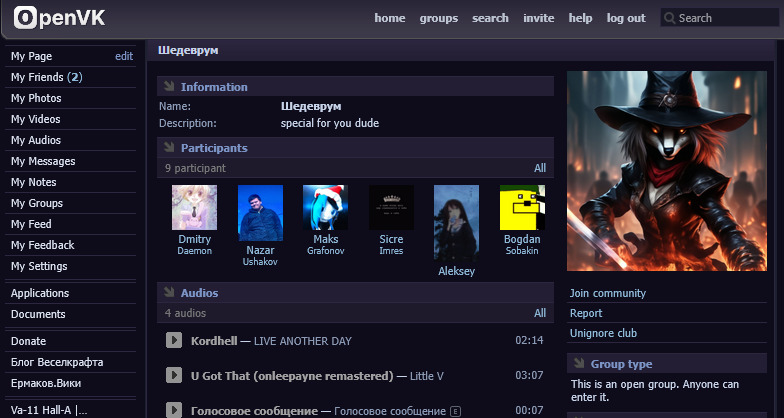Open My Messages in the sidebar
784x418 pixels.
click(43, 161)
